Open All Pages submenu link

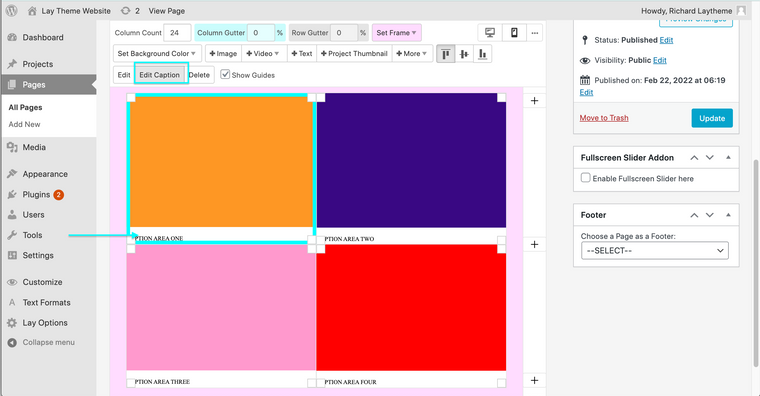(25, 107)
